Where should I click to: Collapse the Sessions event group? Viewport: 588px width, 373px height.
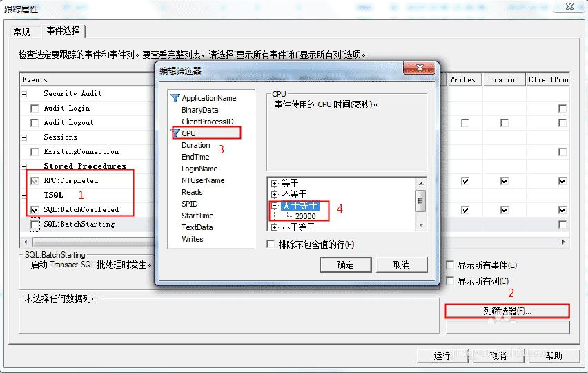click(x=24, y=137)
